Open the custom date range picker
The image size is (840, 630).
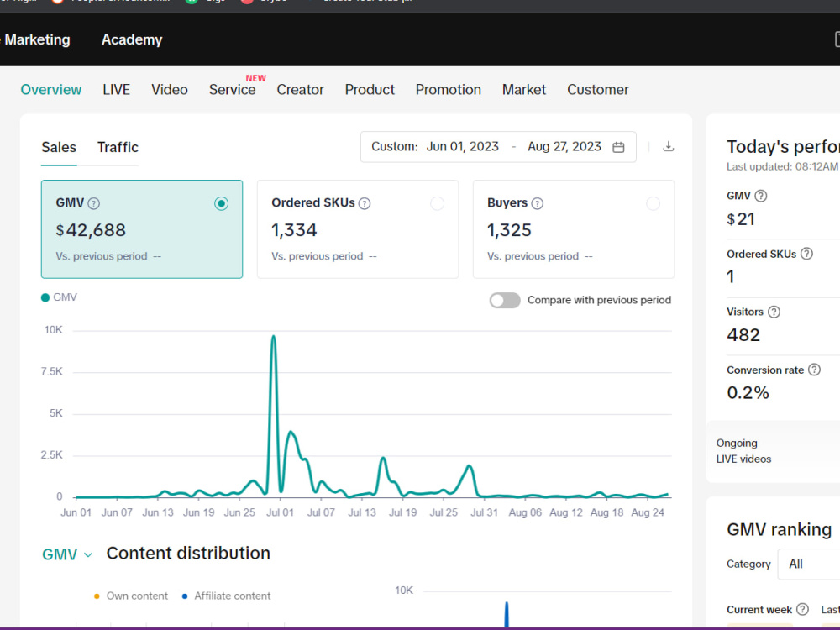[498, 147]
